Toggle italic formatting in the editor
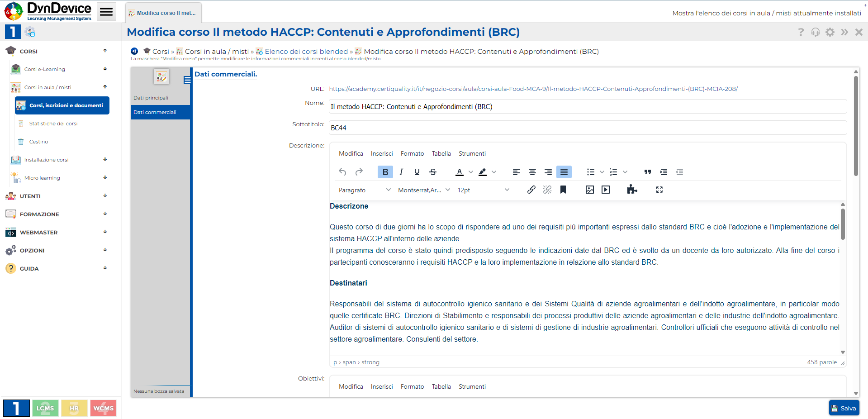 [x=401, y=172]
